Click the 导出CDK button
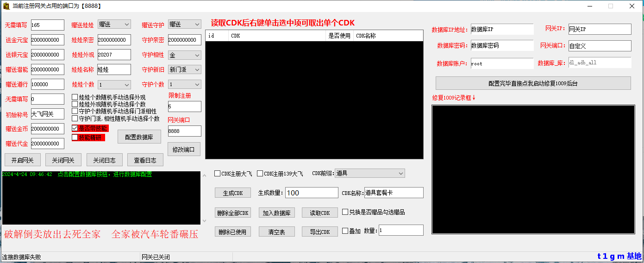The image size is (644, 263). 319,232
